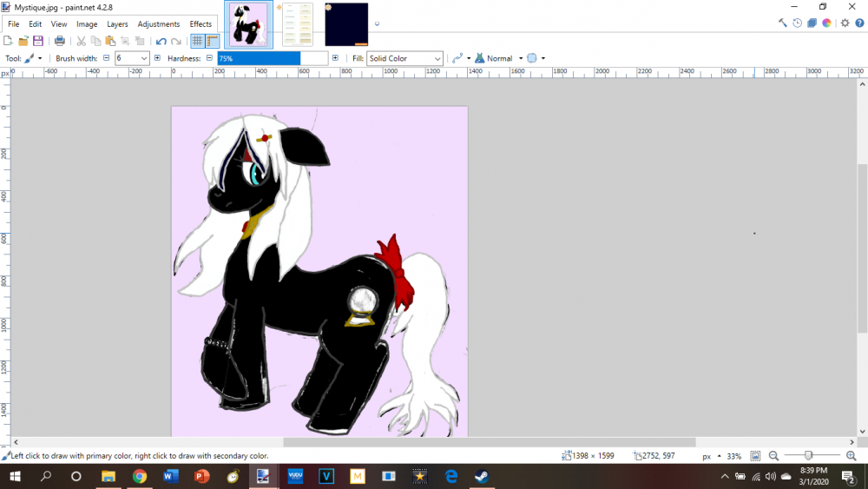Toggle the History window clock icon
This screenshot has width=868, height=489.
(797, 23)
